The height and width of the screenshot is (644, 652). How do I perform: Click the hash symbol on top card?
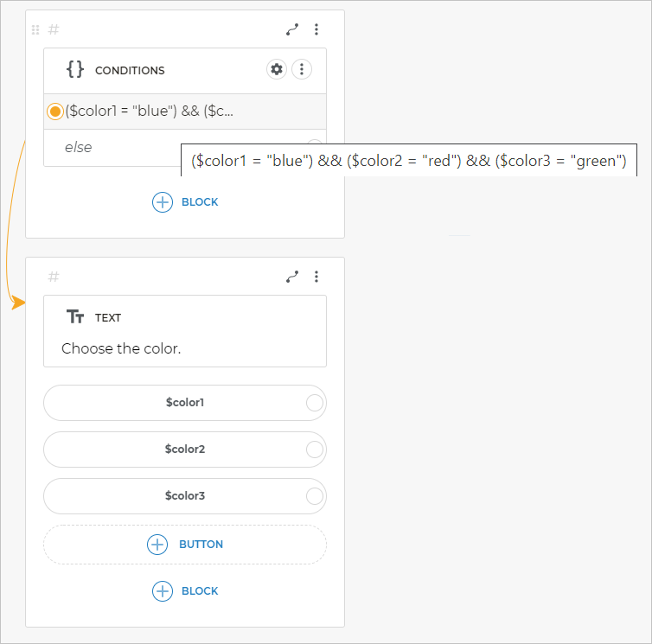pyautogui.click(x=54, y=29)
